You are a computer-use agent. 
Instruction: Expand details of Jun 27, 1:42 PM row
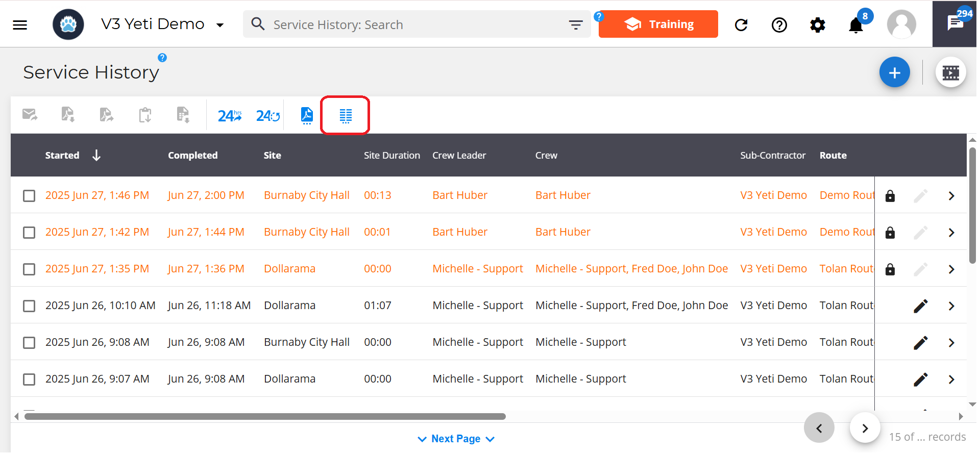pyautogui.click(x=951, y=233)
